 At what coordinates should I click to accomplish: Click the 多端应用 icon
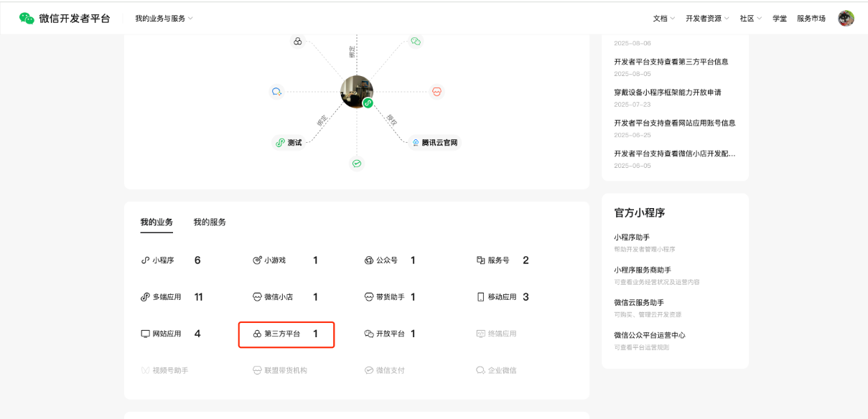pos(146,297)
